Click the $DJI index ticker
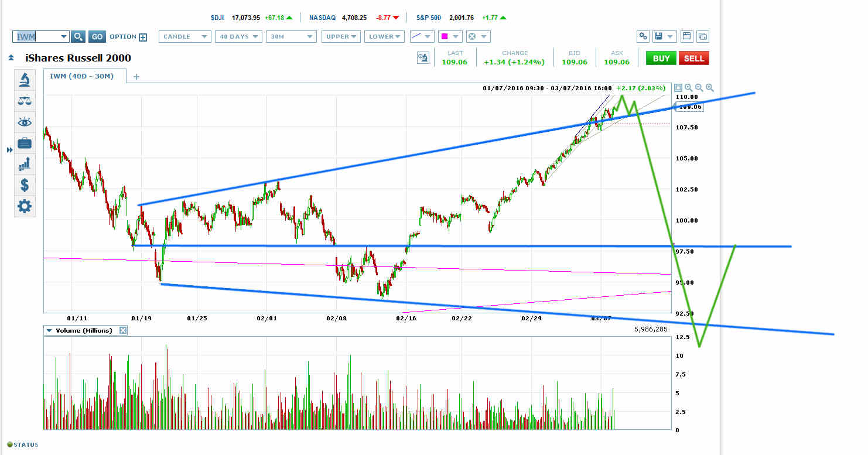 (218, 18)
